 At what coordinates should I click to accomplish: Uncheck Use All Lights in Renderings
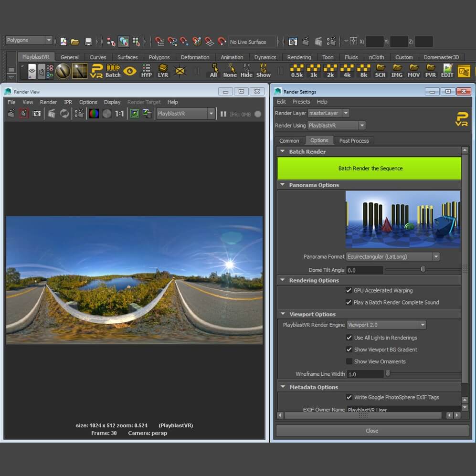tap(349, 338)
